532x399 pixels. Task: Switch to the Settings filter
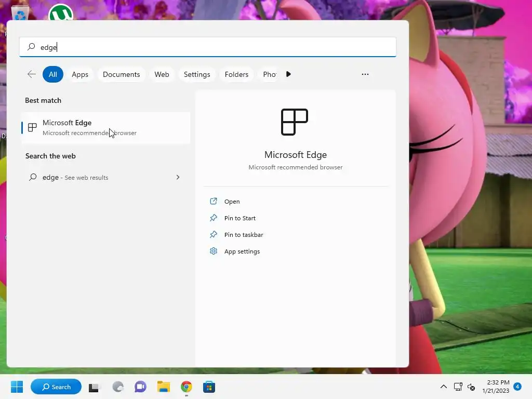197,74
